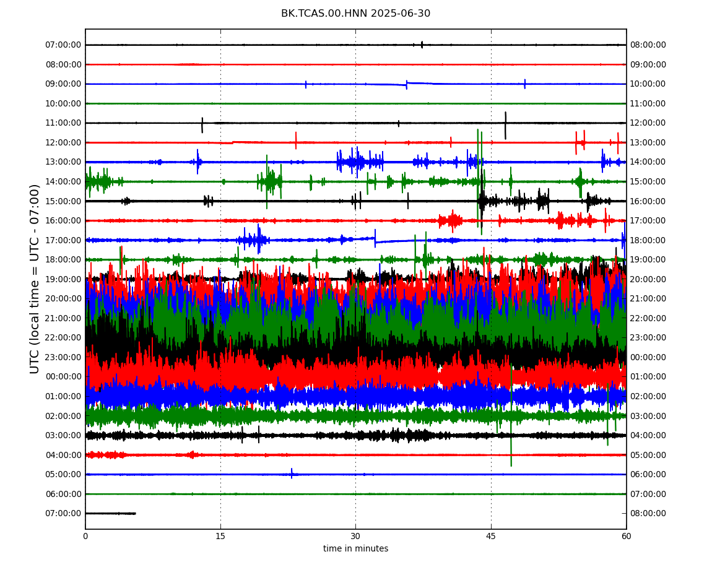Viewport: 712px width, 588px height.
Task: Click the 45 minute tick label
Action: point(491,536)
